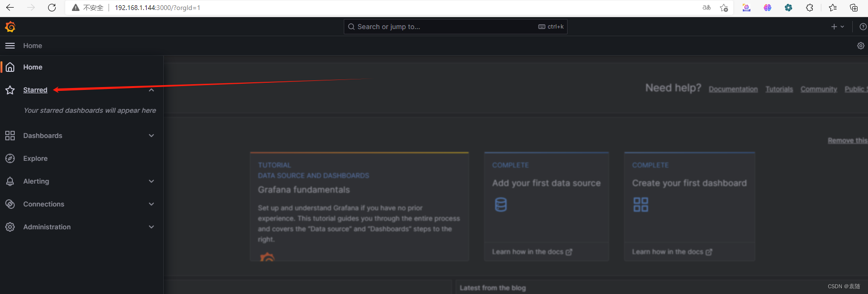Collapse the Starred section chevron
The width and height of the screenshot is (868, 294).
[x=151, y=90]
